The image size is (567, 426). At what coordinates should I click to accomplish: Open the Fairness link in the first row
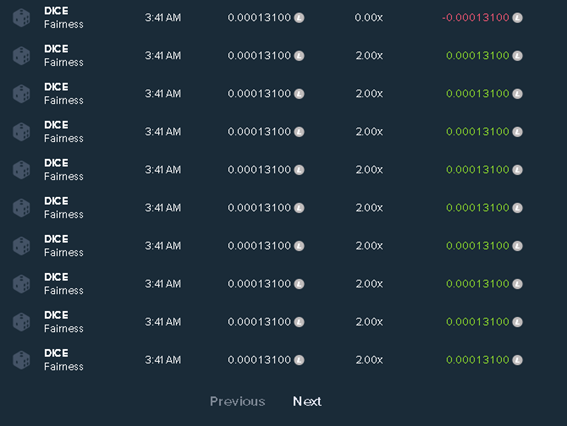64,24
